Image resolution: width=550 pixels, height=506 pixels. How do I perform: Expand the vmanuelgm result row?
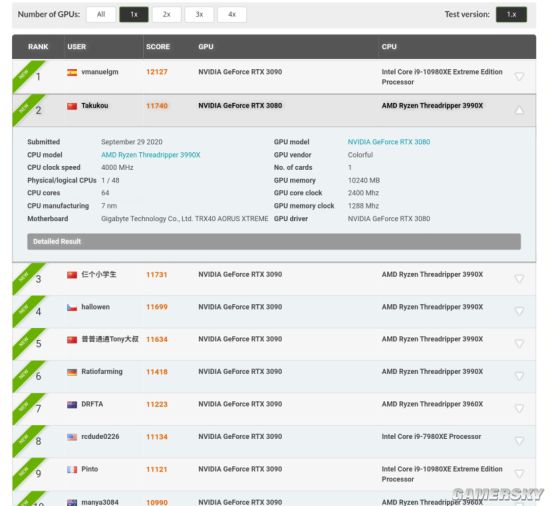coord(519,76)
